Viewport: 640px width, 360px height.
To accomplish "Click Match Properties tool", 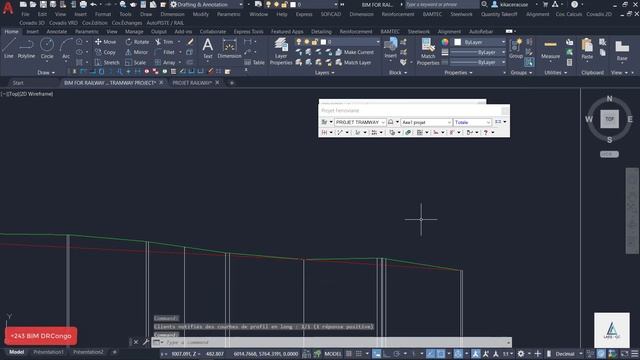I will coord(428,51).
